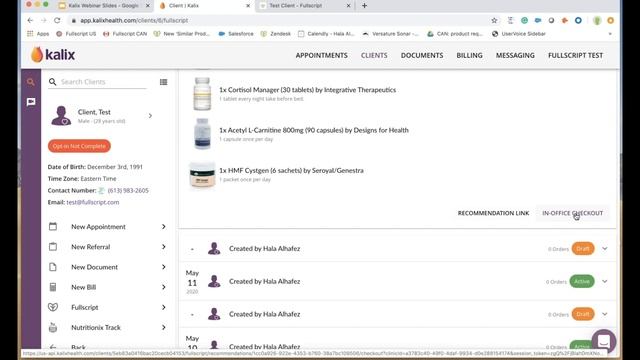Open the Salesforce bookmark
The image size is (640, 360).
[236, 34]
